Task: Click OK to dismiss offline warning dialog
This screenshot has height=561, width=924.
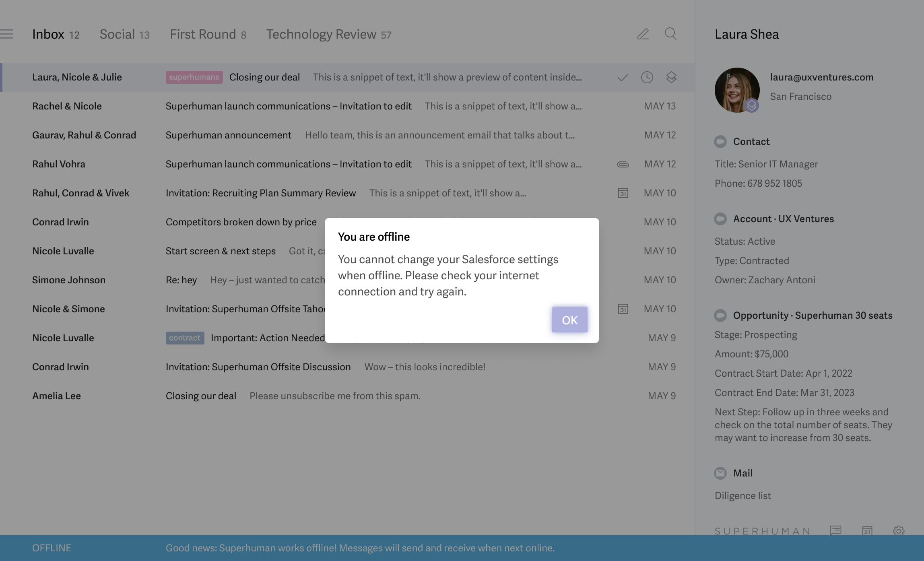Action: [x=569, y=320]
